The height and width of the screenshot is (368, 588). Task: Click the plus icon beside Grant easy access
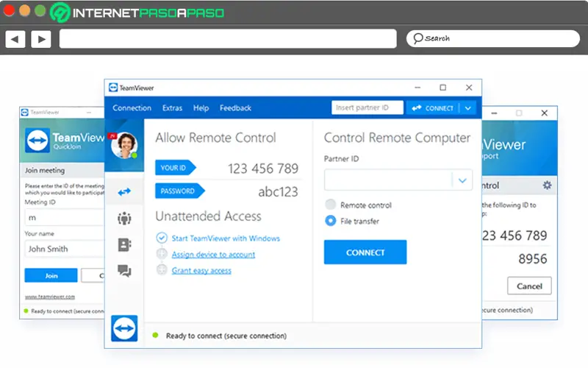[x=162, y=269]
